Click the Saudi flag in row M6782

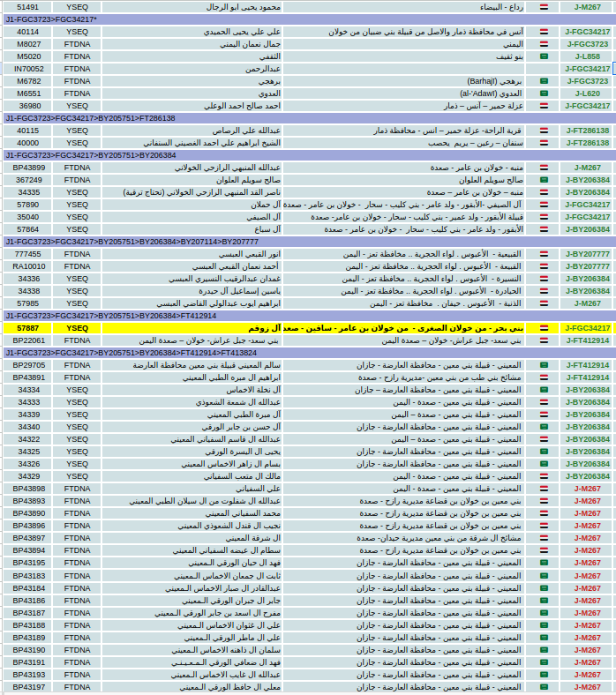[544, 81]
